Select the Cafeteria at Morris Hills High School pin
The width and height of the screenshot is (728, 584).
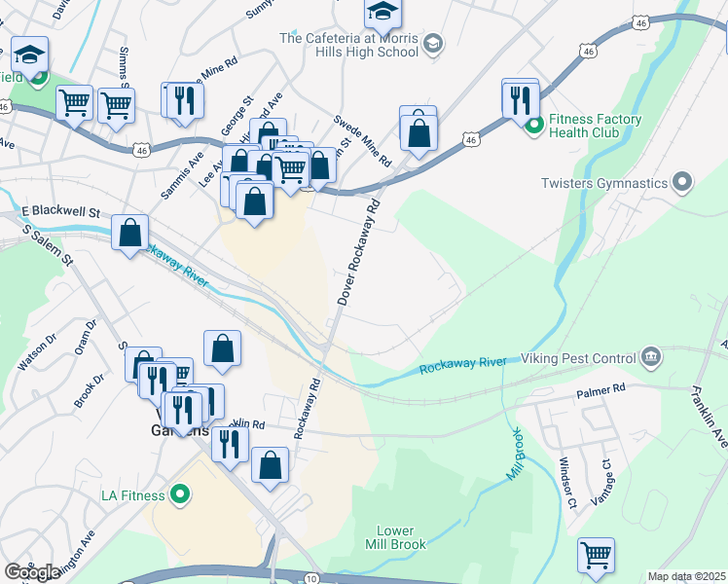tap(433, 44)
